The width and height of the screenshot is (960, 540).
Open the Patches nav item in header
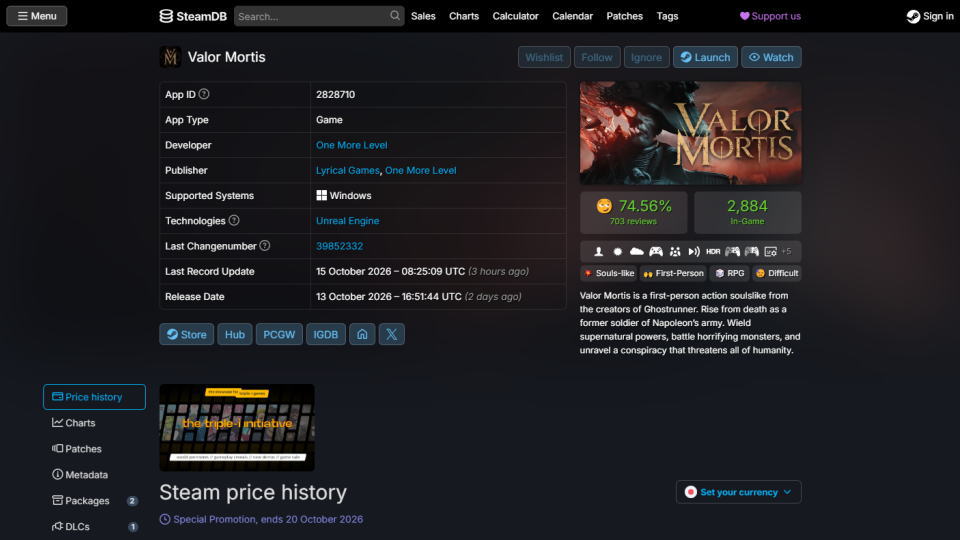coord(624,16)
